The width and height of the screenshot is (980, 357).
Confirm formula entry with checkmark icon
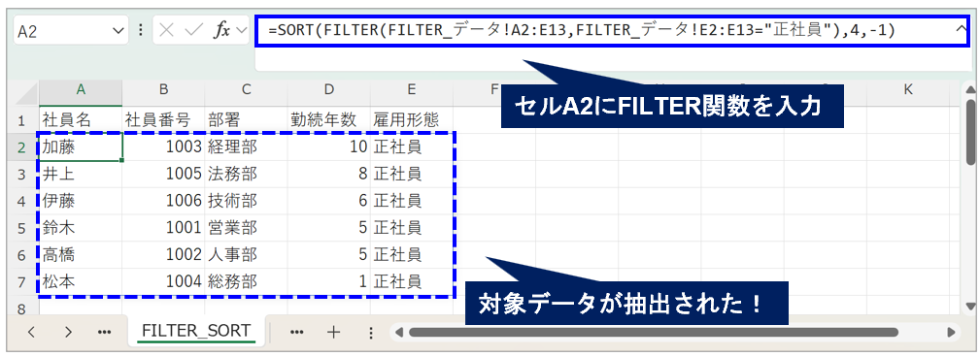pos(194,31)
